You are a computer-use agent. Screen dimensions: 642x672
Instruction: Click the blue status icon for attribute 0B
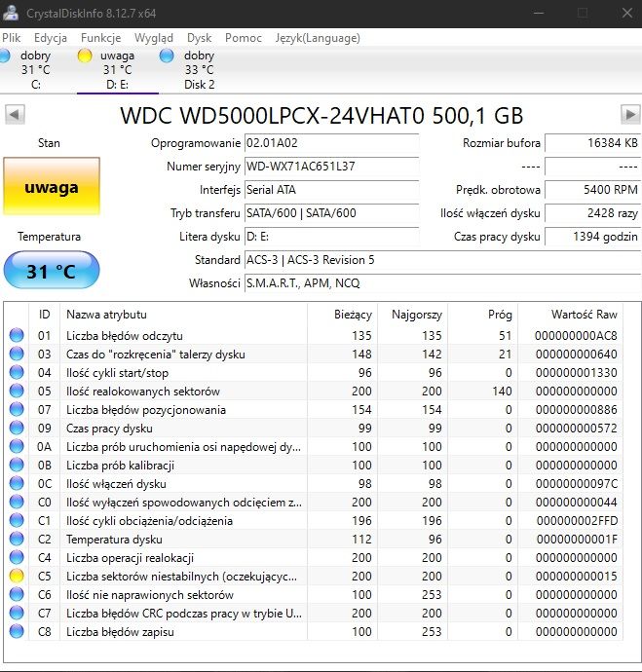click(x=17, y=465)
